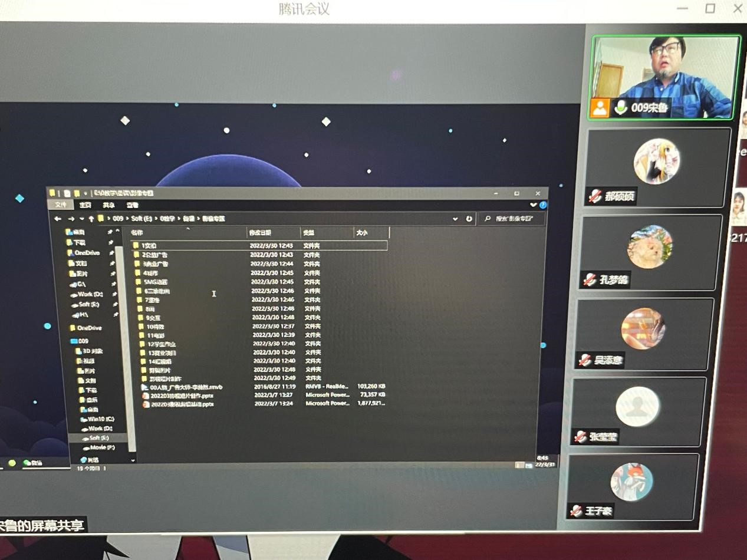
Task: Click the blue help question-mark icon
Action: click(543, 205)
